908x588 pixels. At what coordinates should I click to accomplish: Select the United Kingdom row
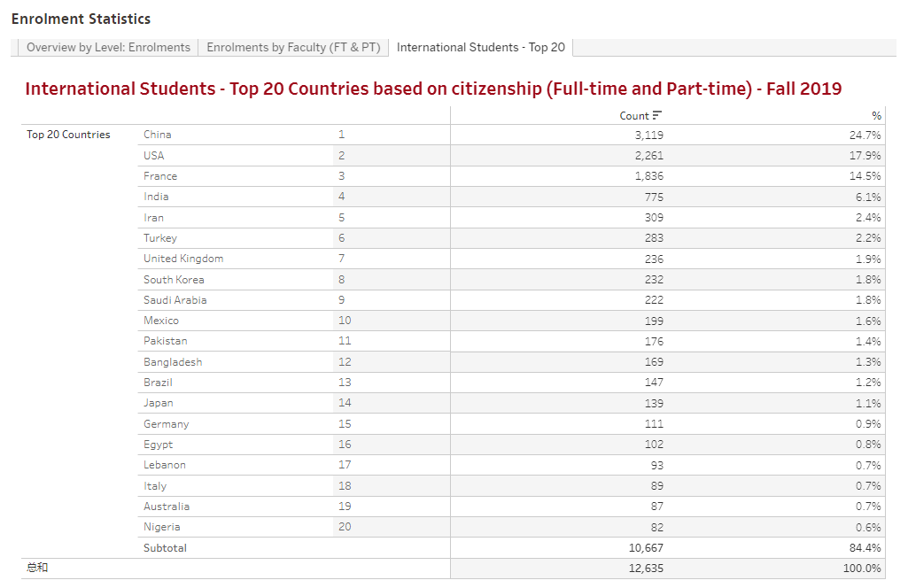pos(183,259)
